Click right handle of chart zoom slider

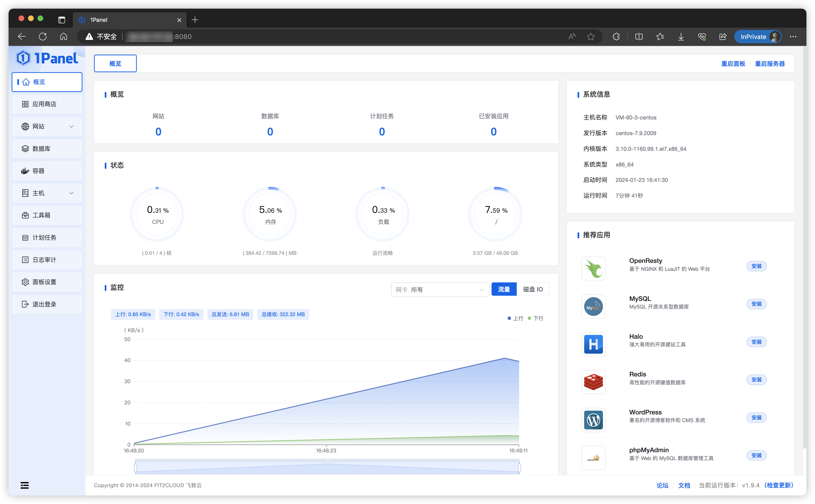[x=519, y=467]
